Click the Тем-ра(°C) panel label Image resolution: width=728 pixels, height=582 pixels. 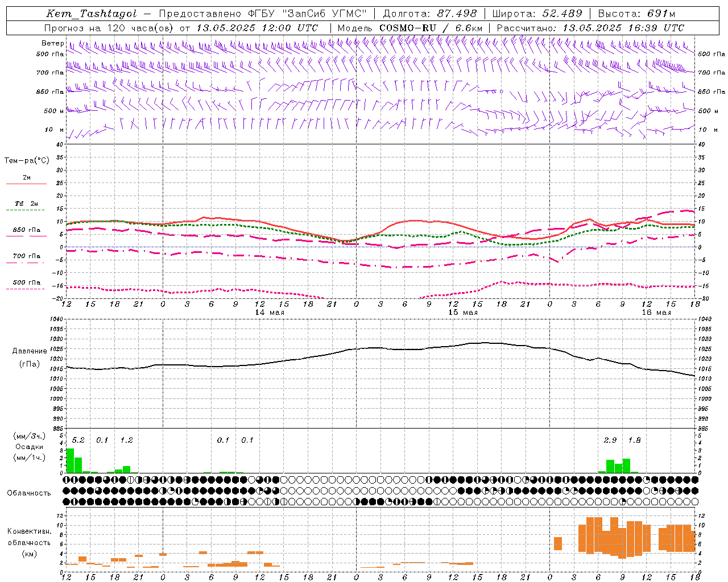click(27, 161)
